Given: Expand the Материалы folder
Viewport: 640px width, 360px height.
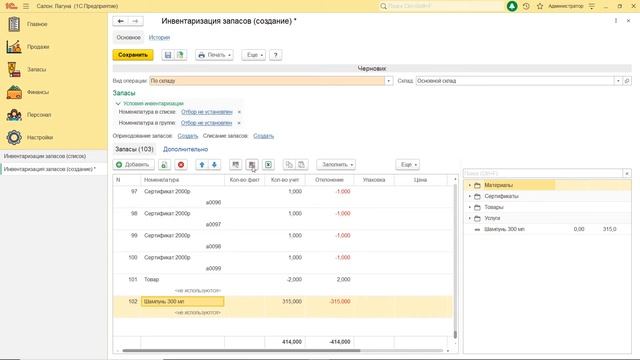Looking at the screenshot, I should [x=469, y=185].
